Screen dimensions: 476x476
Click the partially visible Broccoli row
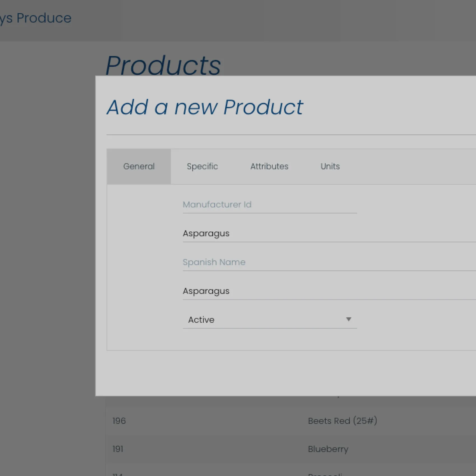point(325,474)
